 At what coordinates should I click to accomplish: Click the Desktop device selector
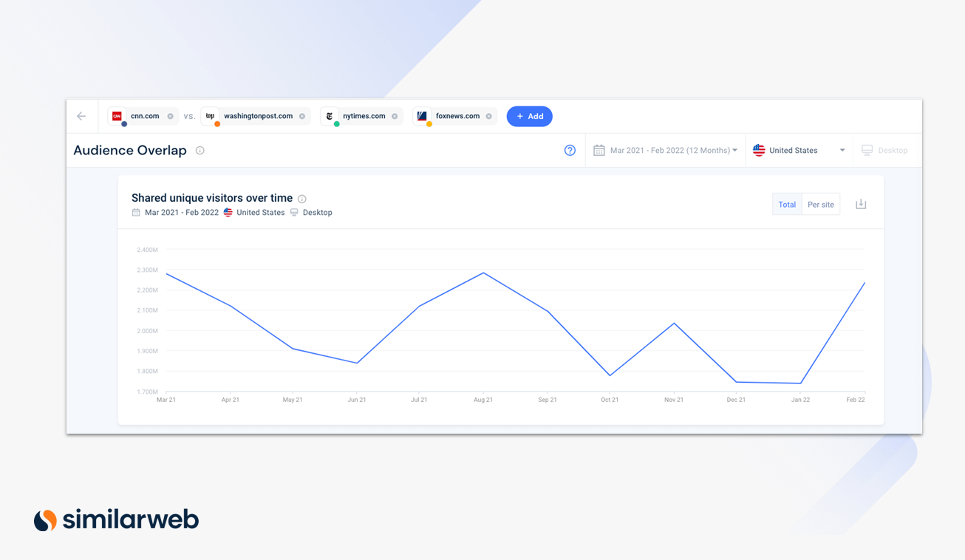point(884,150)
